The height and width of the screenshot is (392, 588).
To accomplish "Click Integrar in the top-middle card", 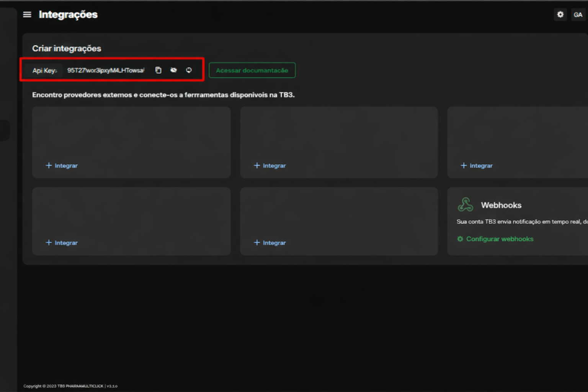I will [270, 166].
